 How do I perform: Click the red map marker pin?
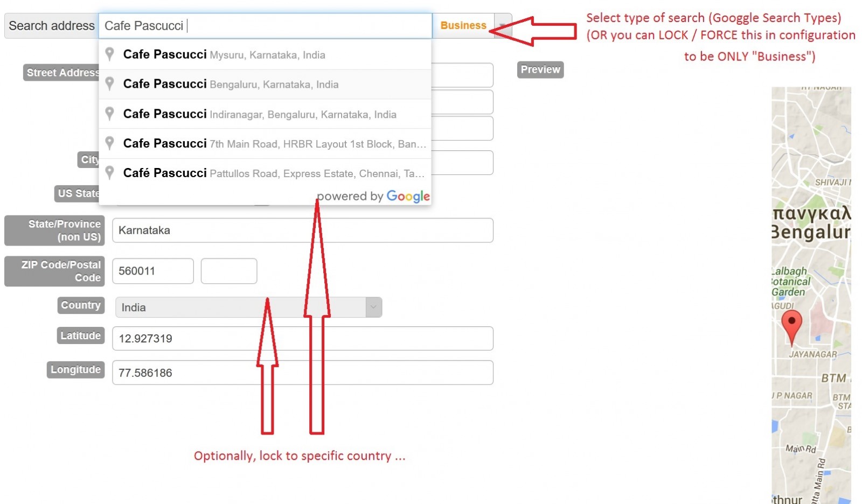(791, 328)
